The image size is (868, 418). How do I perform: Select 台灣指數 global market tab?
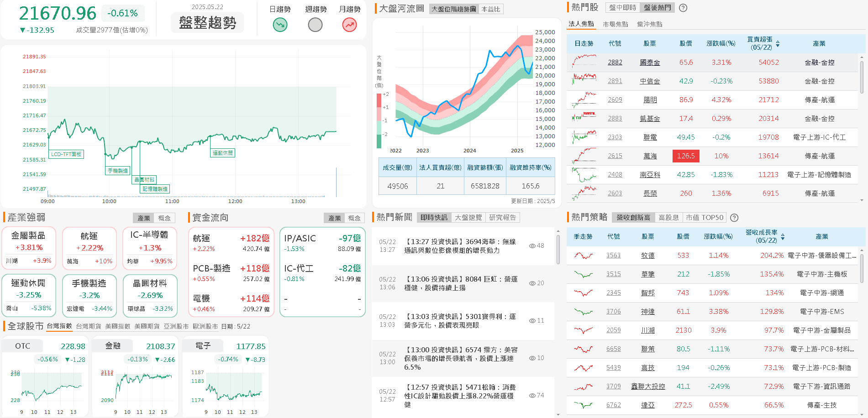click(x=59, y=326)
